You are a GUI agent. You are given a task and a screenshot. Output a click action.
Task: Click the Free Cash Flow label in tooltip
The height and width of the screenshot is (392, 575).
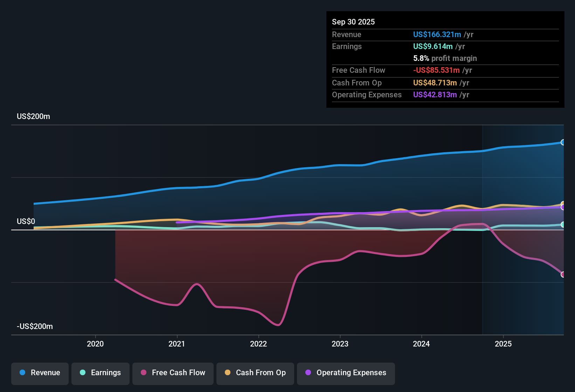pos(359,70)
